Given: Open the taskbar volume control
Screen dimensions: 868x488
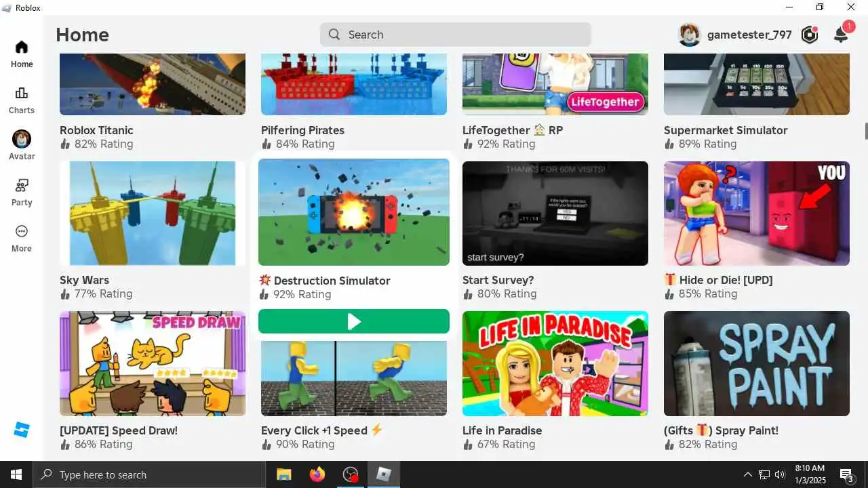Looking at the screenshot, I should (780, 474).
